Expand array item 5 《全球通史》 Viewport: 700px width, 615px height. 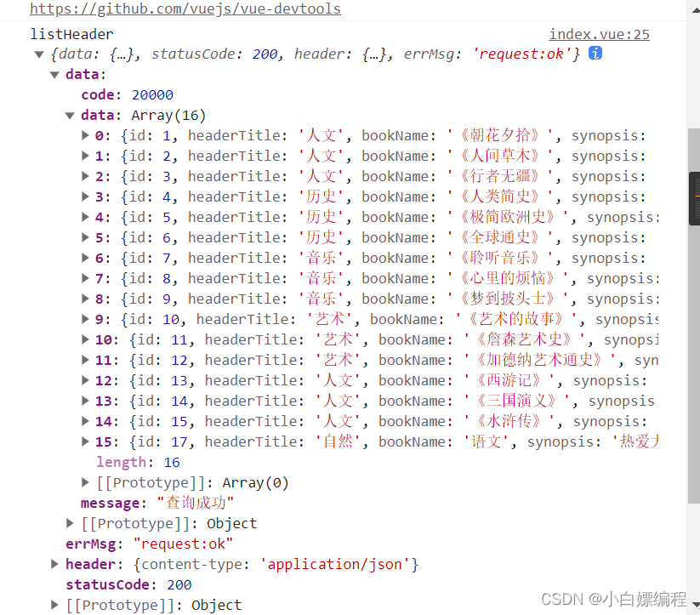point(85,237)
